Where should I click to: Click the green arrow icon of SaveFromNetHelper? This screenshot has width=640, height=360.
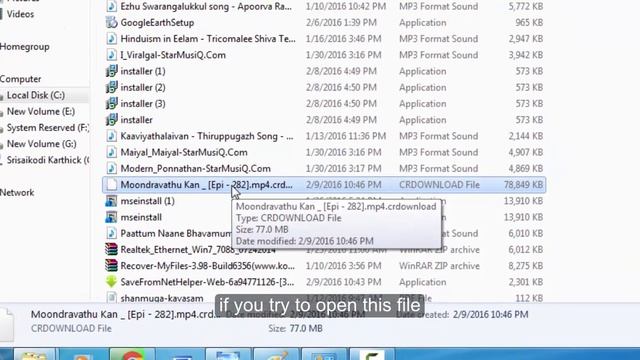click(111, 282)
